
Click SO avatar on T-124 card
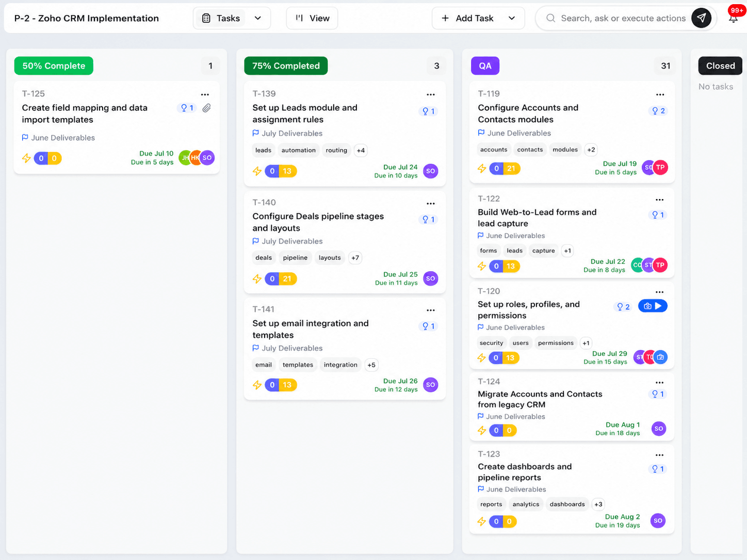(x=658, y=429)
